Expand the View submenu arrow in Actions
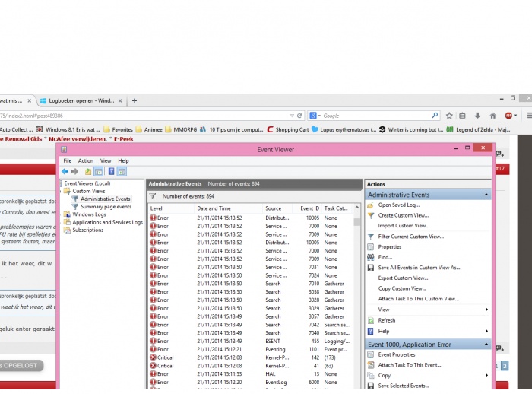The height and width of the screenshot is (394, 532). tap(486, 310)
